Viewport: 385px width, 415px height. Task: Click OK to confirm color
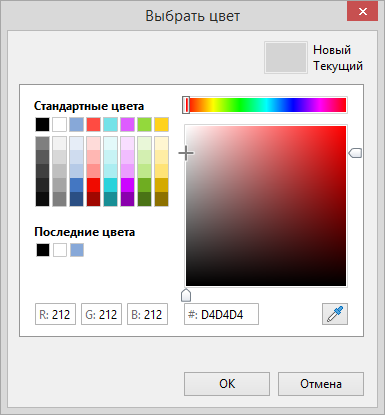pos(227,384)
